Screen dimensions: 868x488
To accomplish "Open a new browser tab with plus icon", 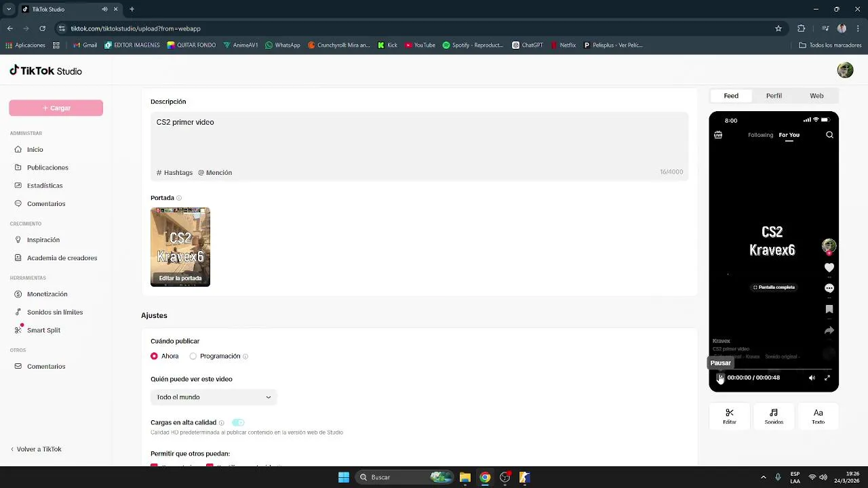I will [132, 9].
